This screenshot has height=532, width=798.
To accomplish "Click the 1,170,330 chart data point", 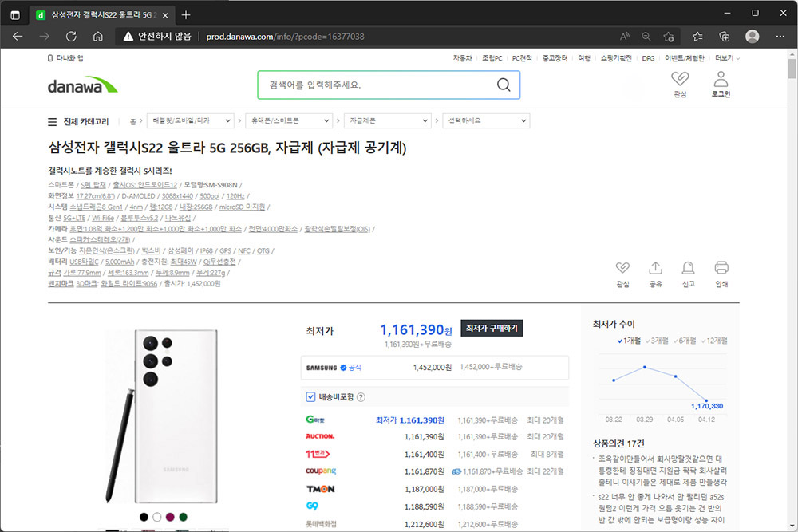I will pos(706,400).
